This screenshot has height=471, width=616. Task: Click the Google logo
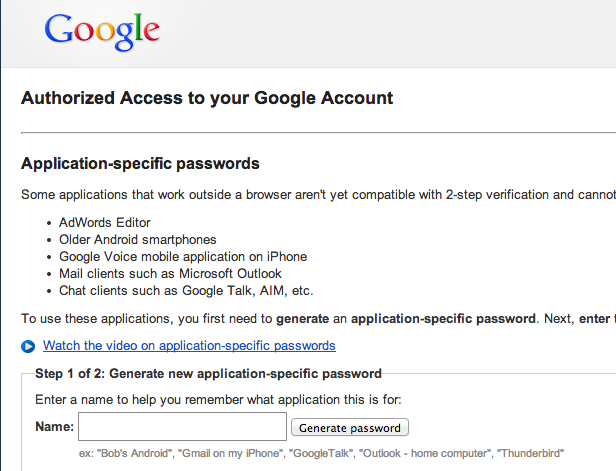point(101,31)
